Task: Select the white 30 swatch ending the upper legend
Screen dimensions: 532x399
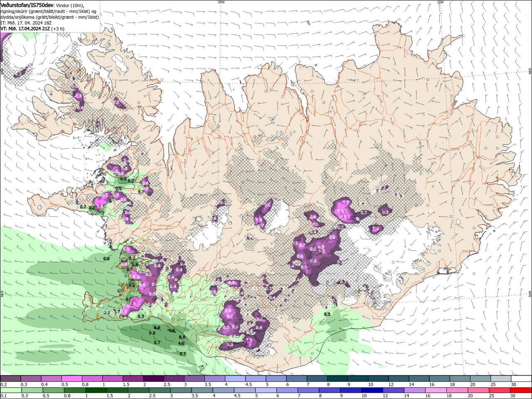Action: [x=522, y=379]
